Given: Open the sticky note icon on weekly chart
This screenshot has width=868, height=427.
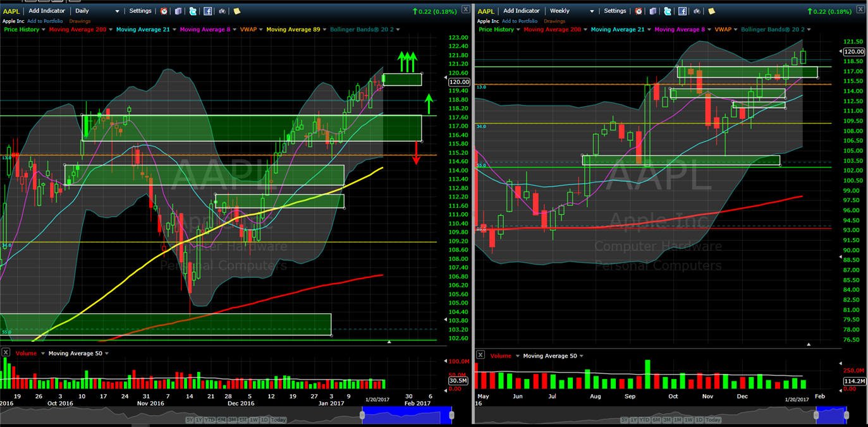Looking at the screenshot, I should 712,11.
